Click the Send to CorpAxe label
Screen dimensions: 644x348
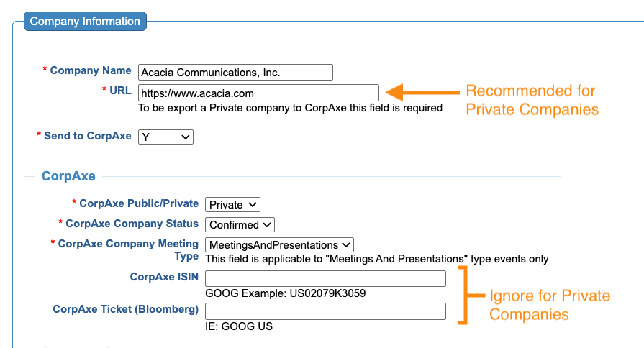tap(88, 135)
